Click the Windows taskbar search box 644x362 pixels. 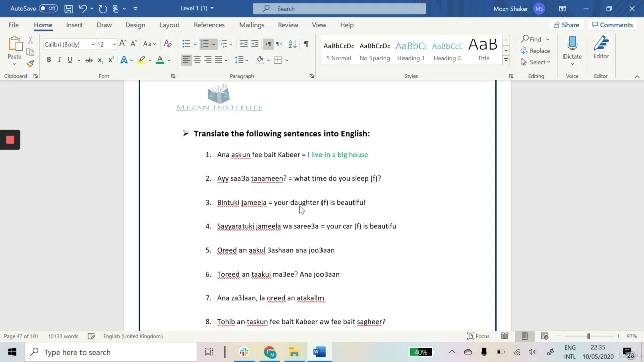click(111, 352)
